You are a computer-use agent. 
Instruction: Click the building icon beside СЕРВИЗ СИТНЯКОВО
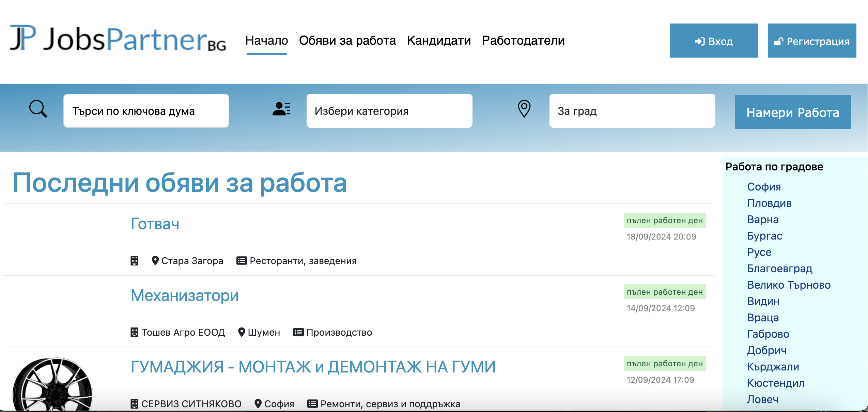point(135,404)
